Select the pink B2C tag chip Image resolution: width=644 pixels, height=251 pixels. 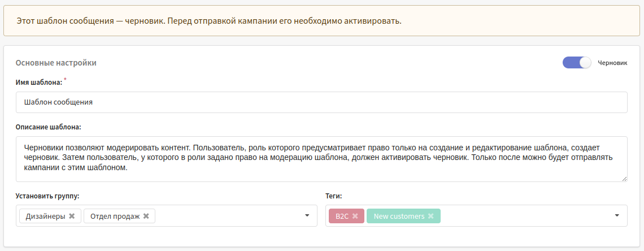(x=342, y=216)
